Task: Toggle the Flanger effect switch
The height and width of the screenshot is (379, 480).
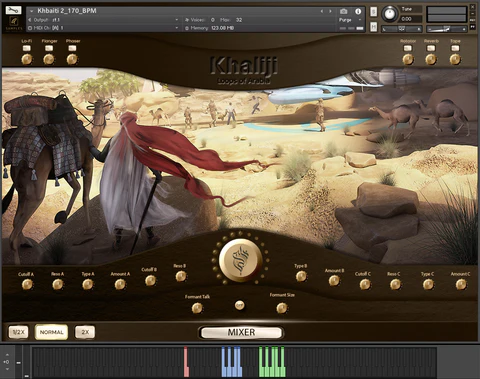Action: tap(49, 48)
